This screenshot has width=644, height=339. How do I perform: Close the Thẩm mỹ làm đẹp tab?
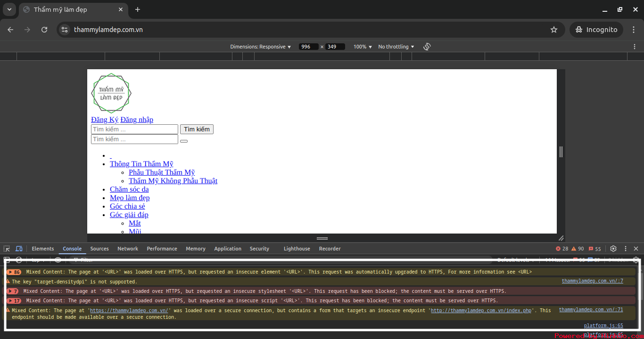point(121,9)
